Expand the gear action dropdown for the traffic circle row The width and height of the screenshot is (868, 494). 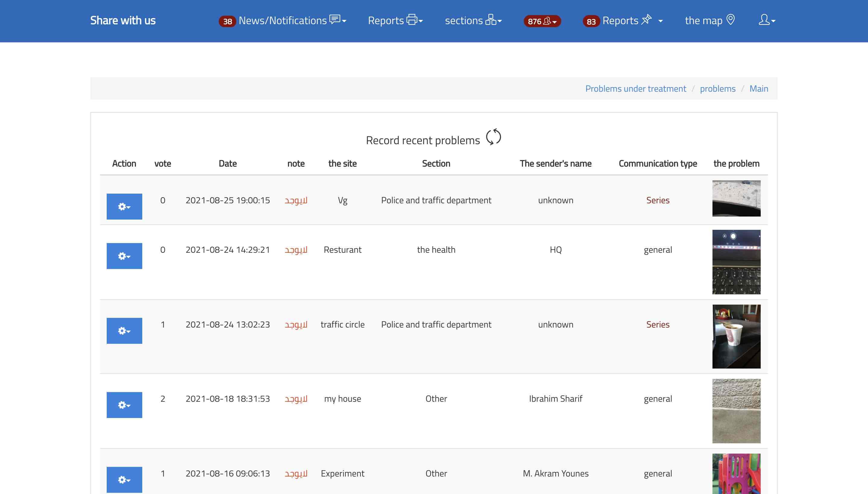124,331
